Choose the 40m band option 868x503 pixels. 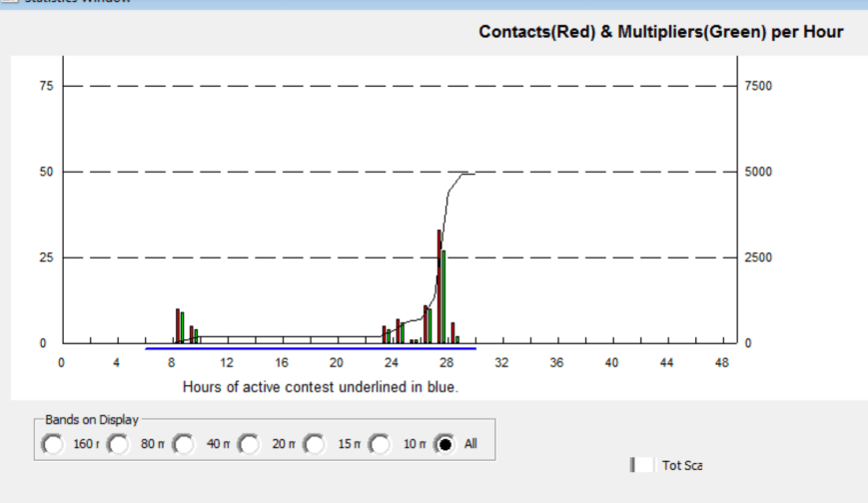click(x=184, y=444)
